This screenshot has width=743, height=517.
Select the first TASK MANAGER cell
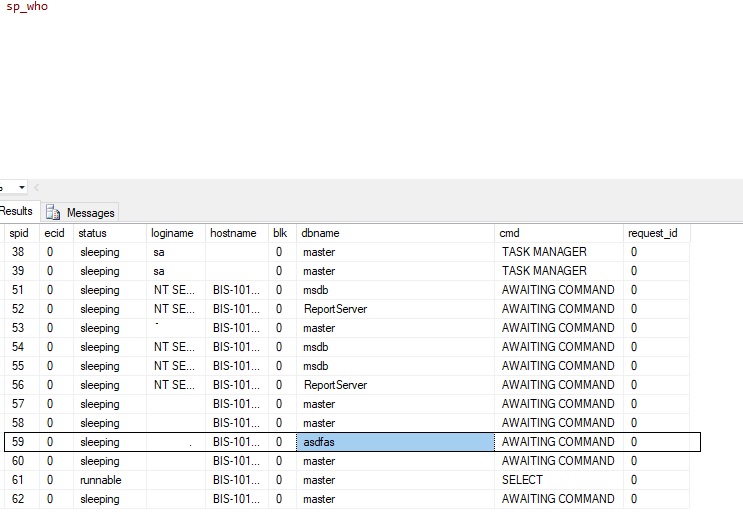544,252
